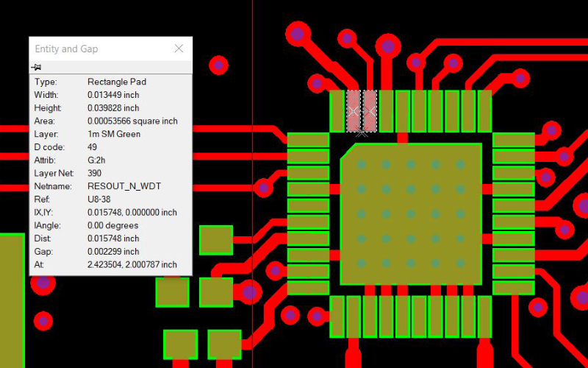
Task: Click the At coordinate value row
Action: click(132, 265)
